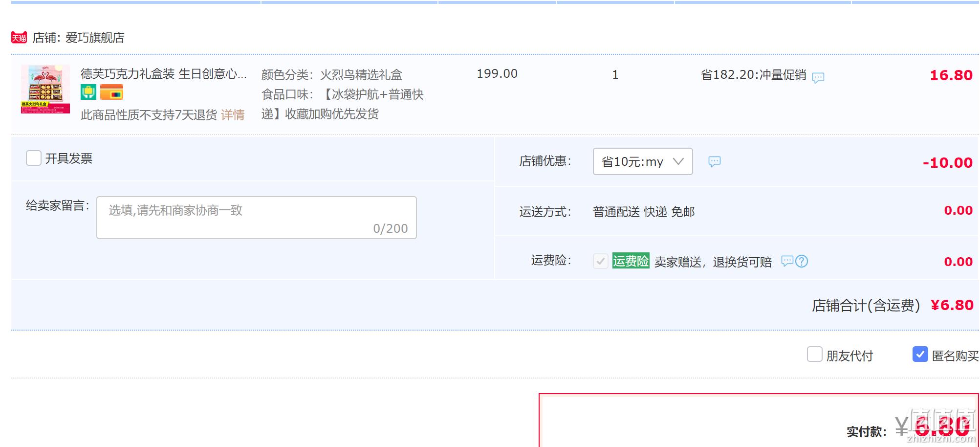Image resolution: width=980 pixels, height=447 pixels.
Task: Click the chat bubble icon beside 冲量促销
Action: click(x=818, y=77)
